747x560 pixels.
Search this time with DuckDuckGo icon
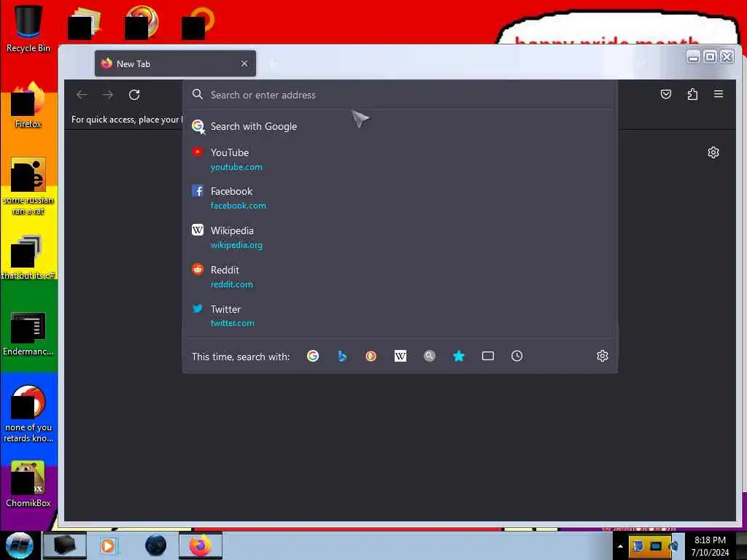pyautogui.click(x=371, y=356)
